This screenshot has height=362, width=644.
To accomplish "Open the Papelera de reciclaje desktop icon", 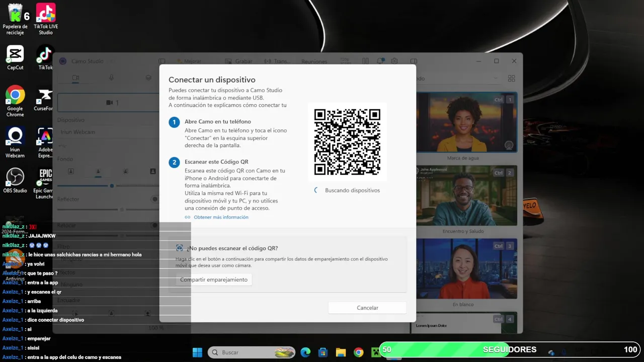I will [x=15, y=19].
